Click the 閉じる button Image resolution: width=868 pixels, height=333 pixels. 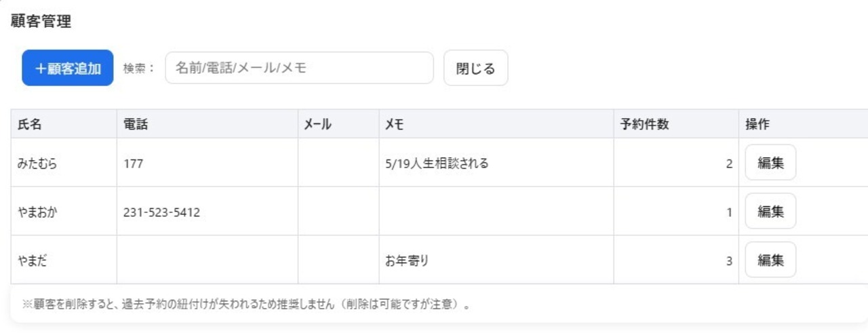pos(475,68)
